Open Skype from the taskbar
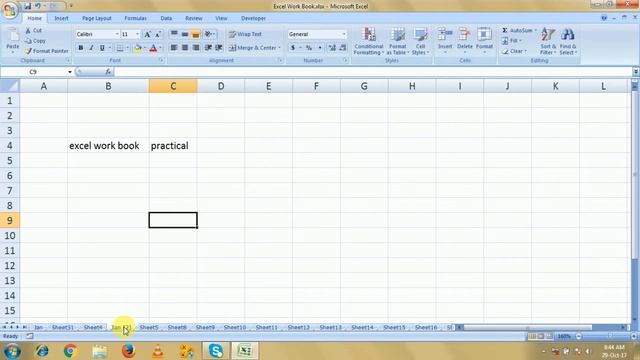The image size is (640, 360). click(x=216, y=351)
